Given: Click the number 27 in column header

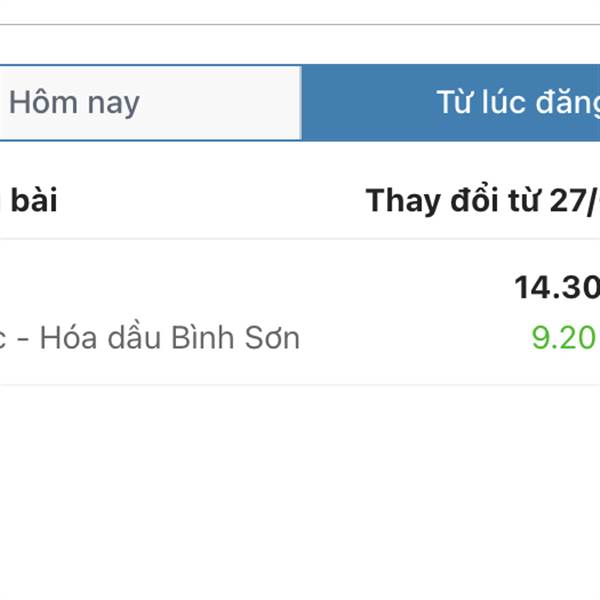Looking at the screenshot, I should pyautogui.click(x=569, y=201).
